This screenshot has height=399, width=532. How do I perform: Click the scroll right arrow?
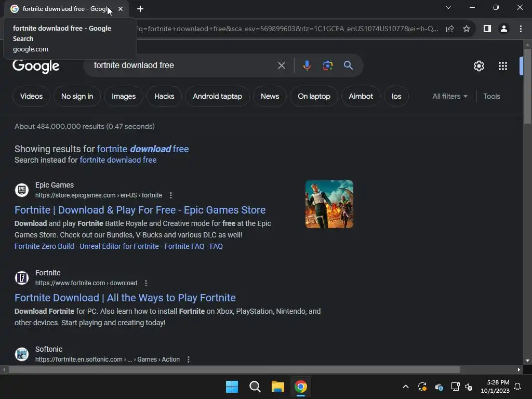coord(519,369)
